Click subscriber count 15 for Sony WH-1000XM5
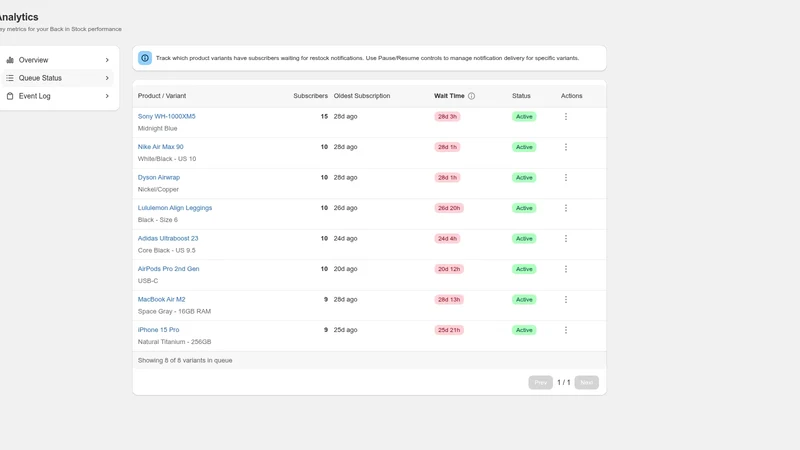 click(324, 116)
